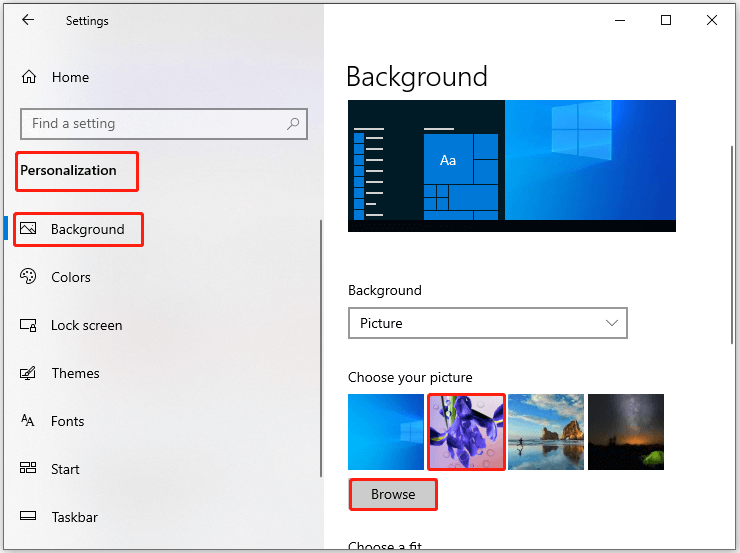This screenshot has width=740, height=553.
Task: Go to Lock screen settings
Action: click(x=86, y=326)
